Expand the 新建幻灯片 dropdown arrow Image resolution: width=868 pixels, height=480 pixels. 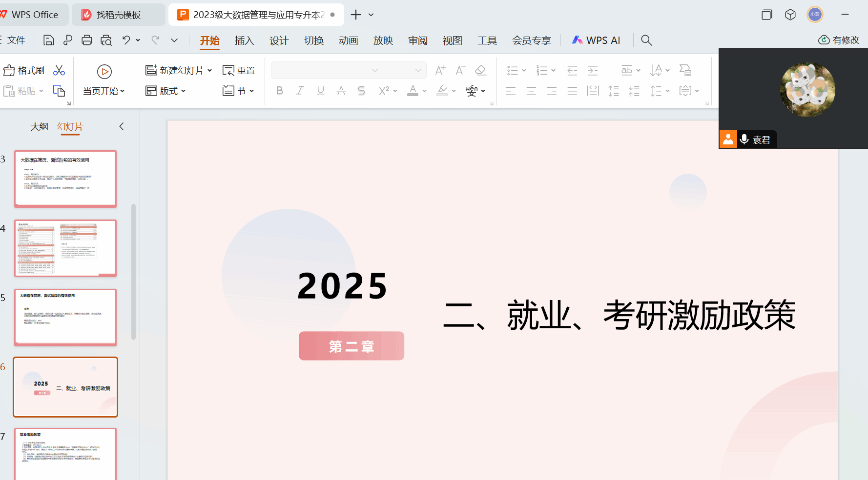click(210, 71)
